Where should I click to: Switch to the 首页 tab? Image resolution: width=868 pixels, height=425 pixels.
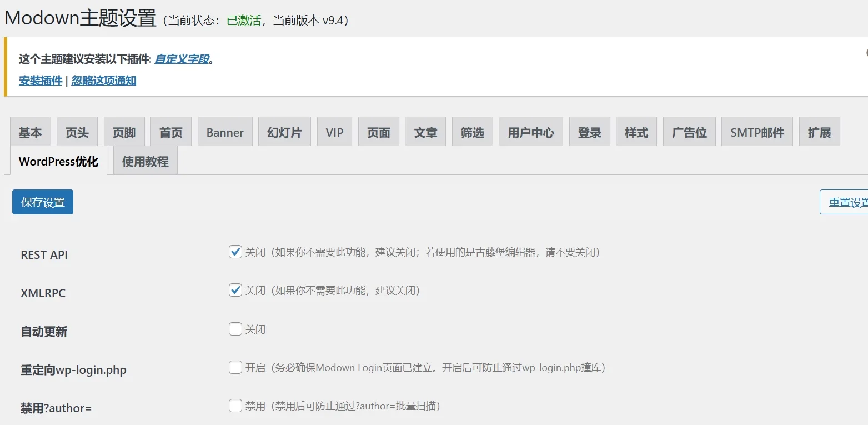pyautogui.click(x=170, y=132)
